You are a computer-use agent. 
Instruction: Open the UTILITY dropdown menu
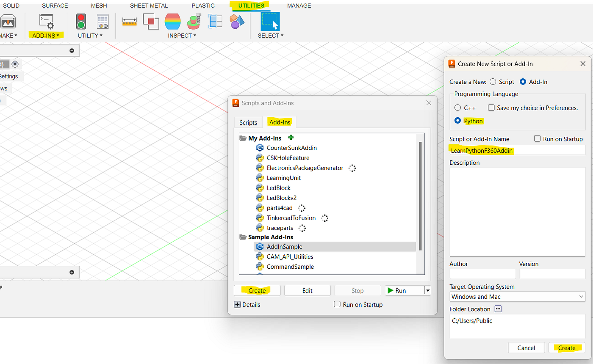90,36
